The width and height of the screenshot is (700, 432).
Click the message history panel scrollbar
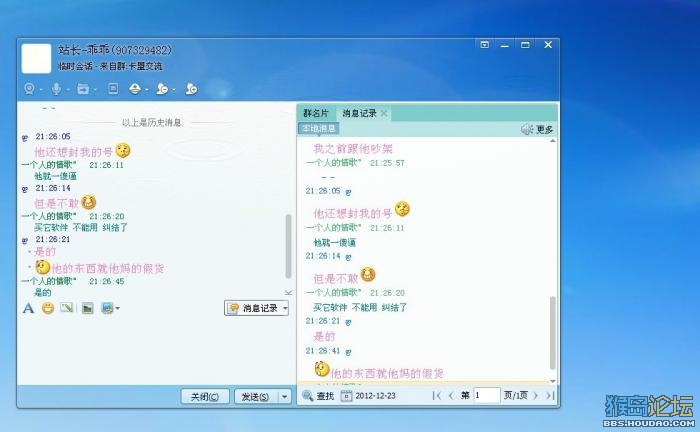(x=553, y=332)
